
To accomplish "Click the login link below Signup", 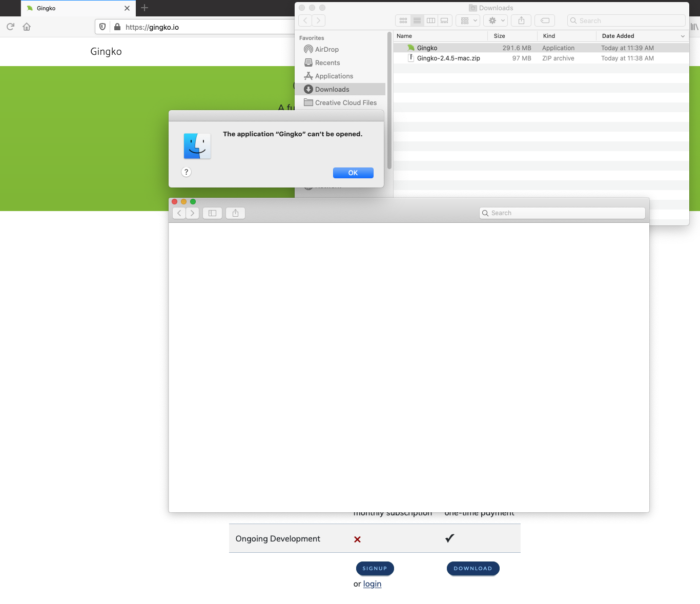I will tap(372, 584).
